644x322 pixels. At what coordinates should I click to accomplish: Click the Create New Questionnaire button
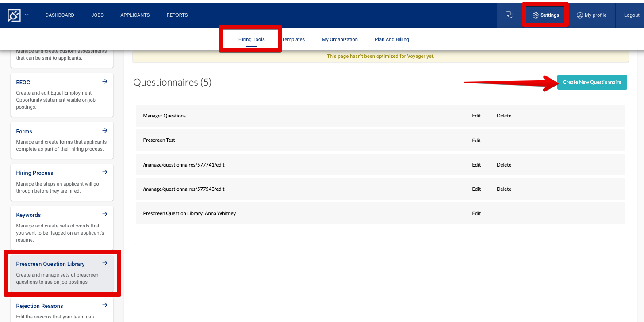coord(592,82)
